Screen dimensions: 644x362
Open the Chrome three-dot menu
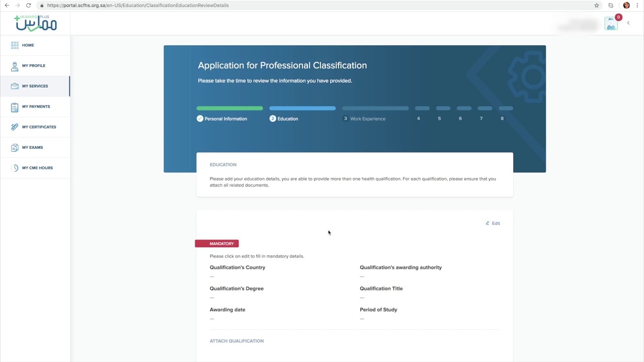[x=637, y=6]
